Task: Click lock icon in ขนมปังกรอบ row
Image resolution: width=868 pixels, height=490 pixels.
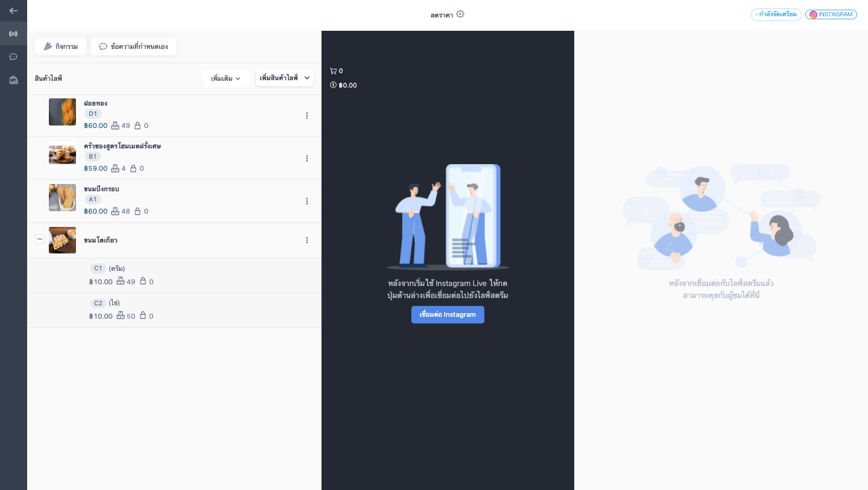Action: tap(138, 211)
